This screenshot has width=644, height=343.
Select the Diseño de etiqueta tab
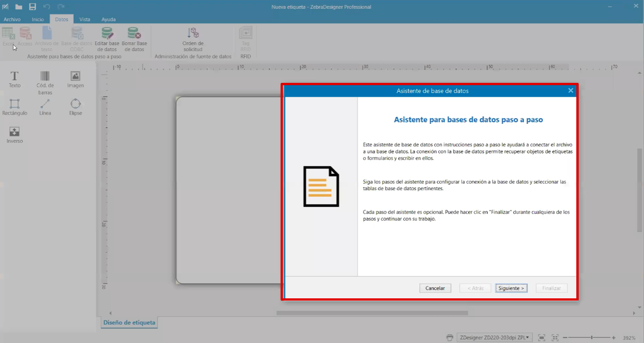click(129, 322)
